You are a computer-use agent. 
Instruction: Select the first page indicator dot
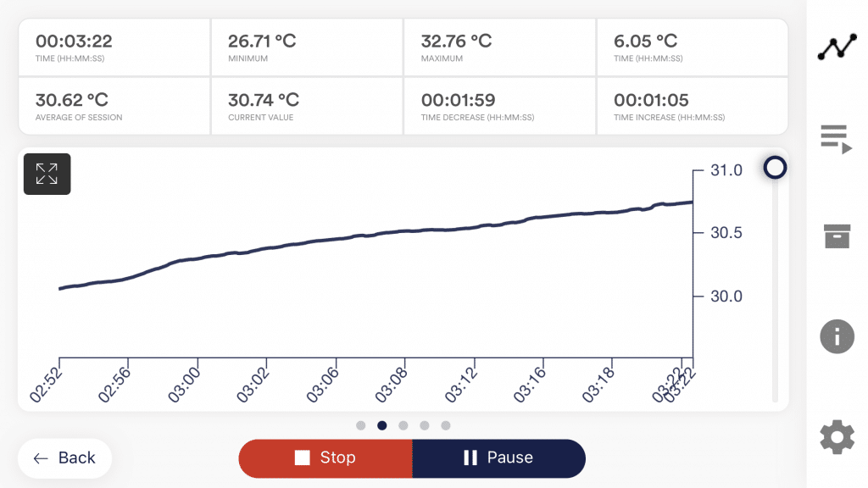coord(361,425)
